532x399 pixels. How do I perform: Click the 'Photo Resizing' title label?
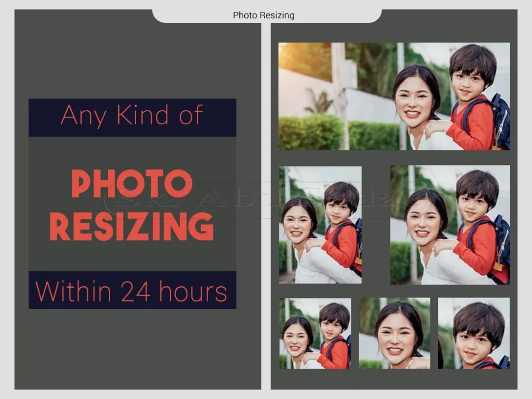coord(264,15)
